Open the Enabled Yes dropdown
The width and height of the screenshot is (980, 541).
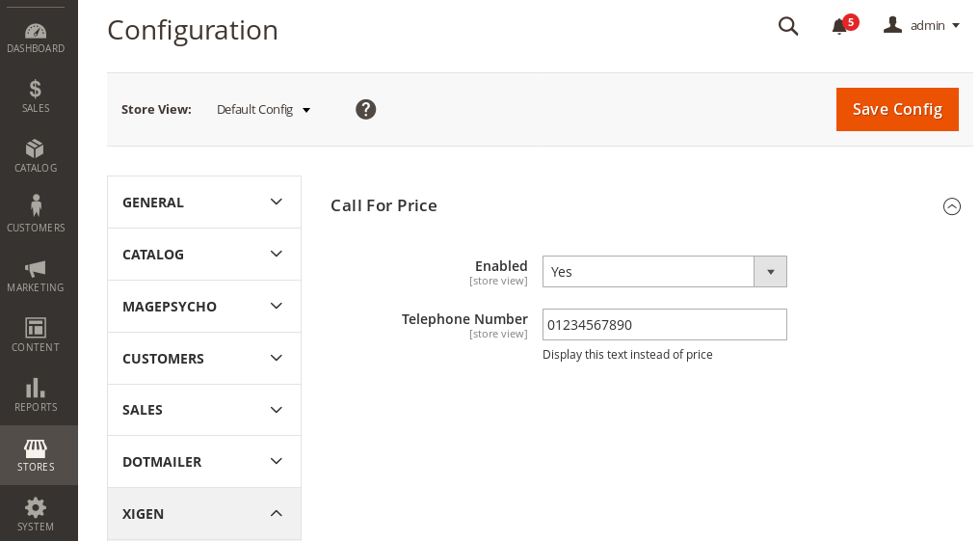click(x=664, y=271)
